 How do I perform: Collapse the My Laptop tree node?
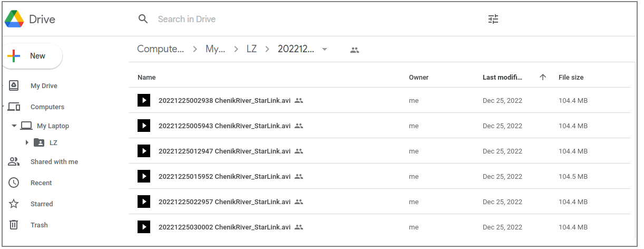14,126
